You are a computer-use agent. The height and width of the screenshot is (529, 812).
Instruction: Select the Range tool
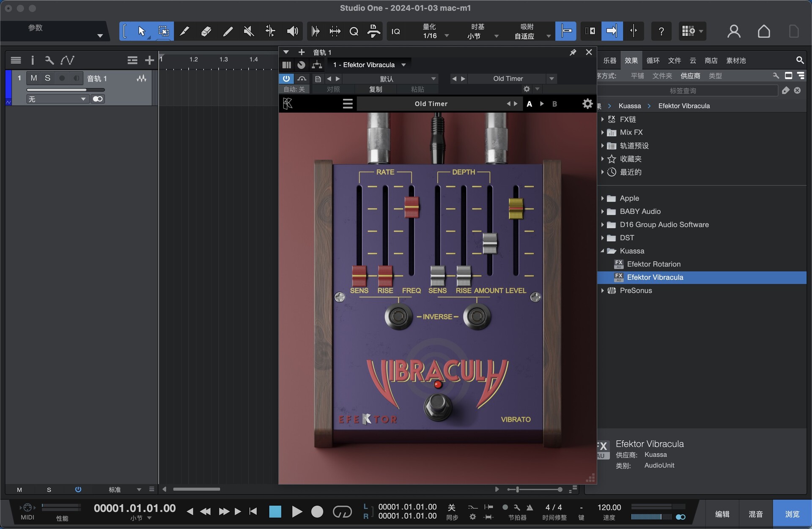pos(163,31)
